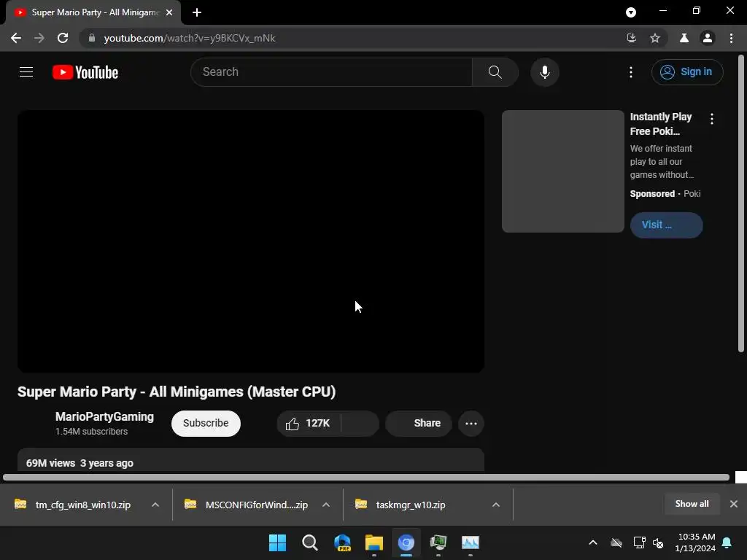The width and height of the screenshot is (747, 560).
Task: Open the YouTube guide hamburger menu
Action: pyautogui.click(x=26, y=72)
